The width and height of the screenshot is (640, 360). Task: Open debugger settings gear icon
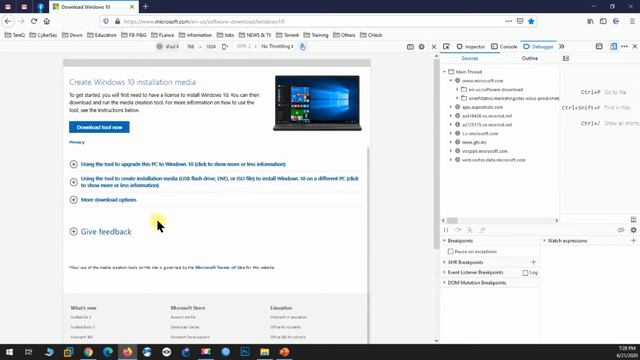(x=633, y=230)
